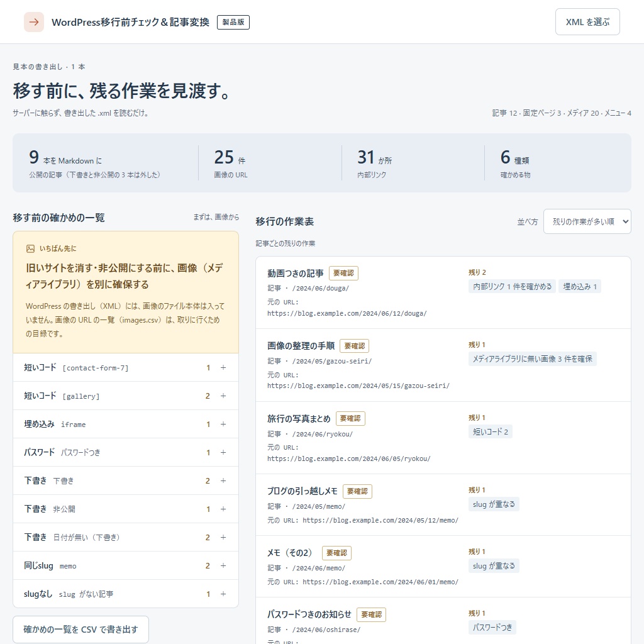Expand the 短いコード [gallery] row
This screenshot has height=644, width=644.
126,396
